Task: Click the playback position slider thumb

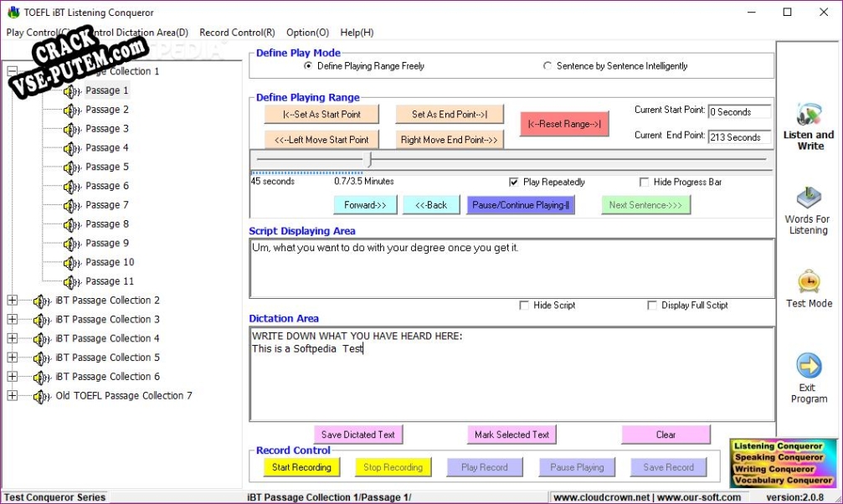Action: pos(369,159)
